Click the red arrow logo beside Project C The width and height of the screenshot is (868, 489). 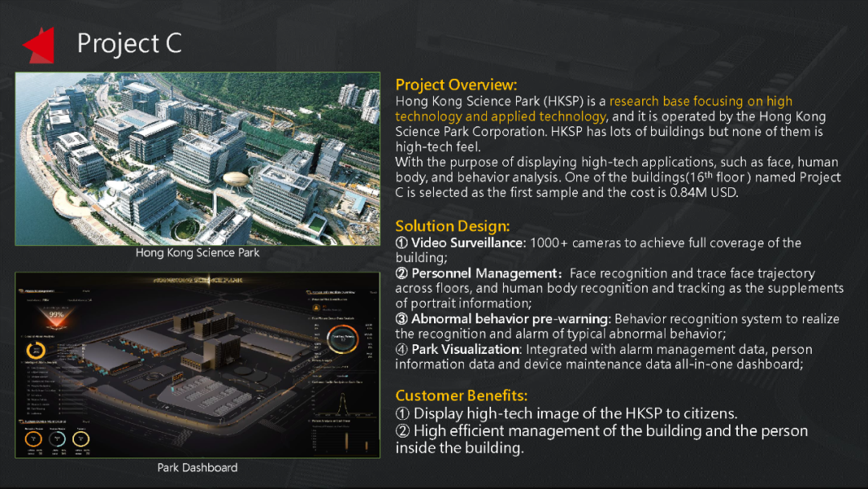coord(39,45)
